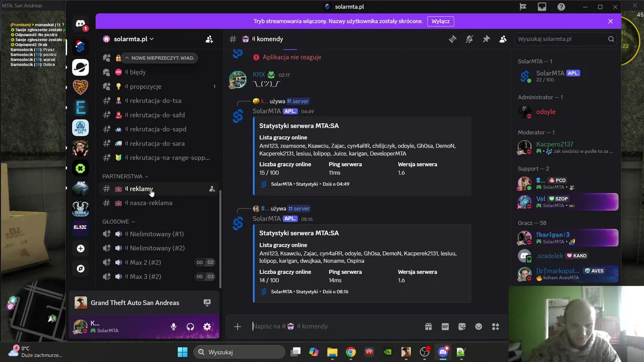Screen dimensions: 644x362
Task: Focus the Napisz na komendy message box
Action: point(335,326)
